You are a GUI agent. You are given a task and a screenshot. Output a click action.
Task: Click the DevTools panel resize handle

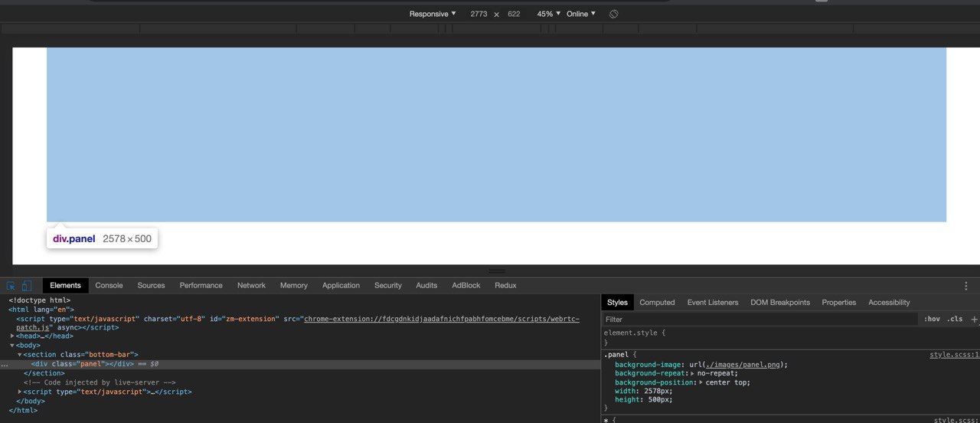pyautogui.click(x=497, y=271)
